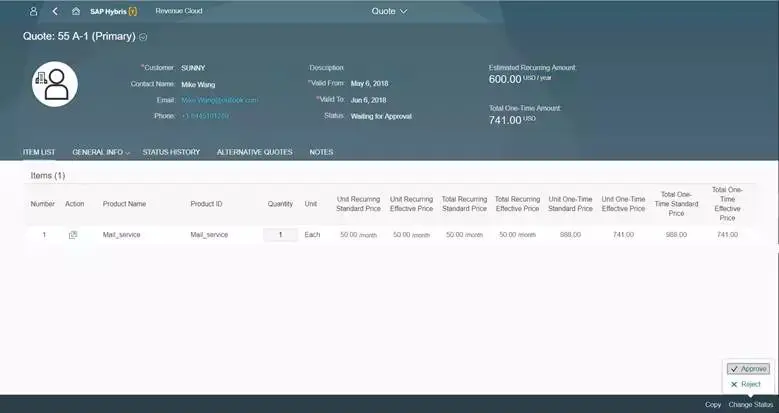Open the home icon
This screenshot has width=779, height=413.
(x=76, y=11)
